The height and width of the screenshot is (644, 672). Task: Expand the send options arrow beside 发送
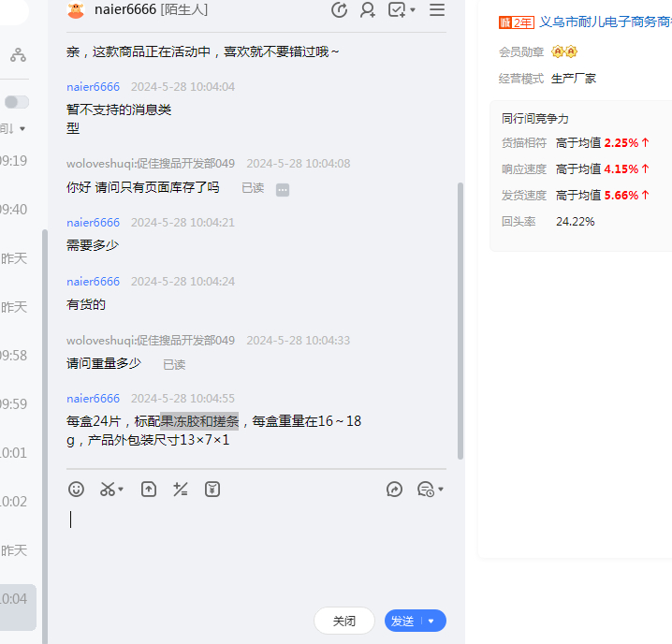431,621
